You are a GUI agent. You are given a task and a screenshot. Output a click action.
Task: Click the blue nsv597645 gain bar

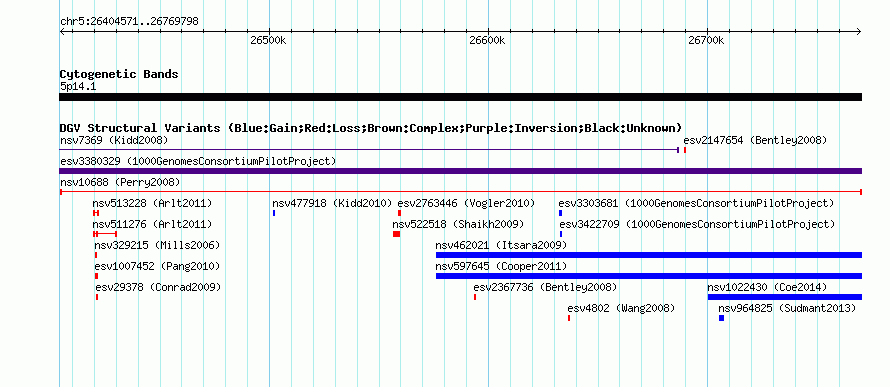(649, 276)
